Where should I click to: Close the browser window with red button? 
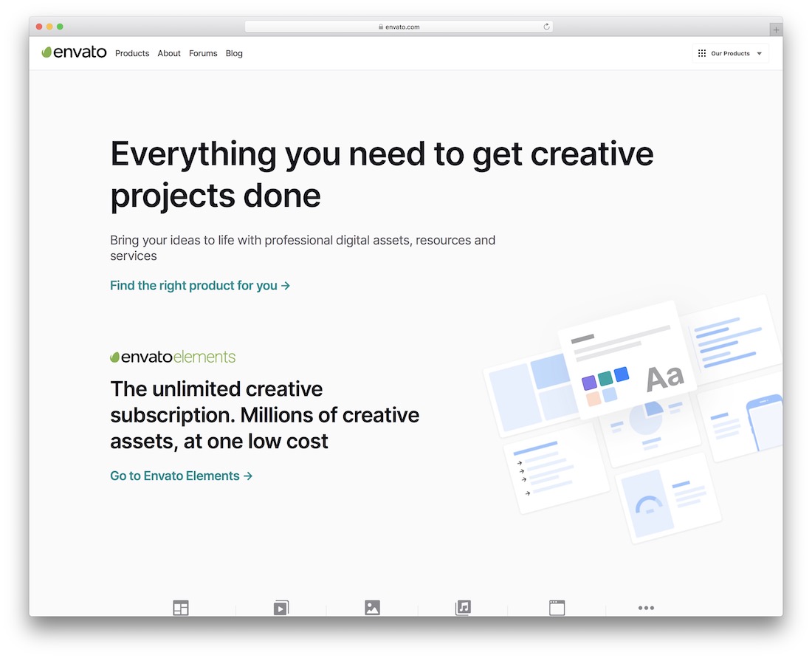coord(39,27)
